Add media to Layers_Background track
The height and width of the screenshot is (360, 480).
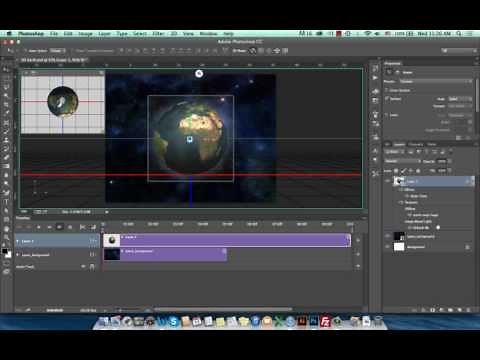pyautogui.click(x=358, y=254)
